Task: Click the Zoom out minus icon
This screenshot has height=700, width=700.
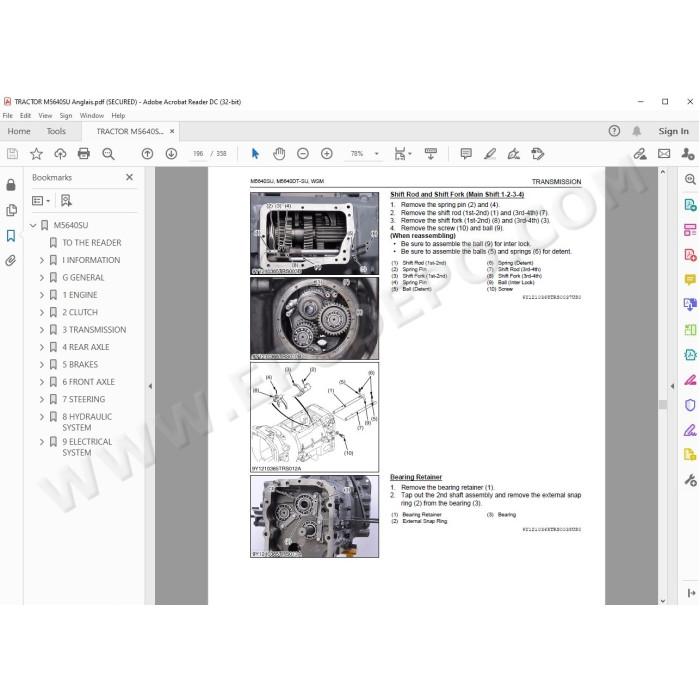Action: coord(303,154)
